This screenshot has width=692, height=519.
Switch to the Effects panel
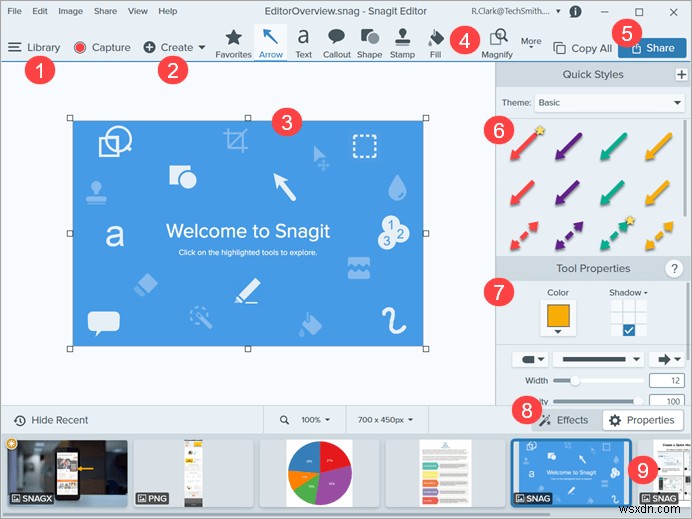[564, 420]
